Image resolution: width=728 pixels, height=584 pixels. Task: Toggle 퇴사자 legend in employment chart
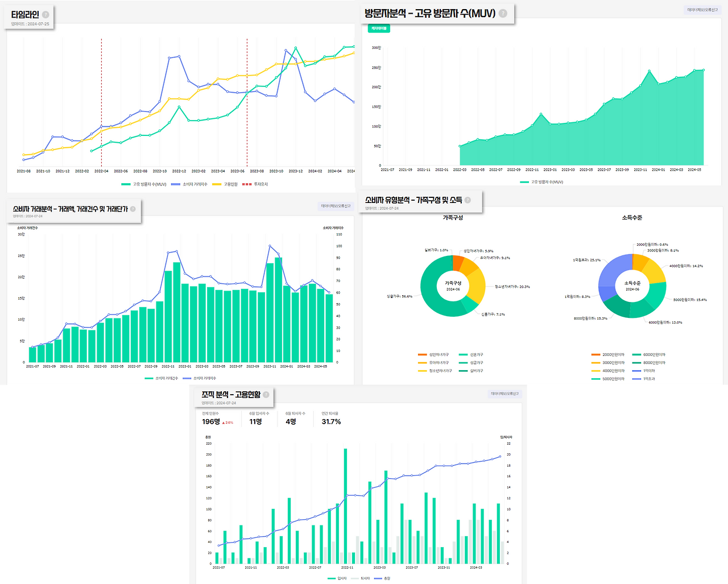point(361,578)
